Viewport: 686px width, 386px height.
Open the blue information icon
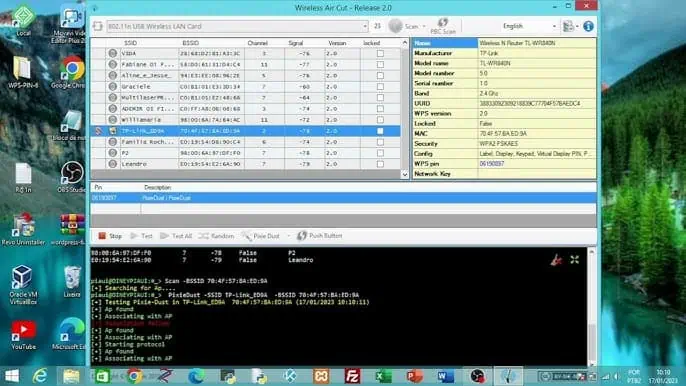588,26
